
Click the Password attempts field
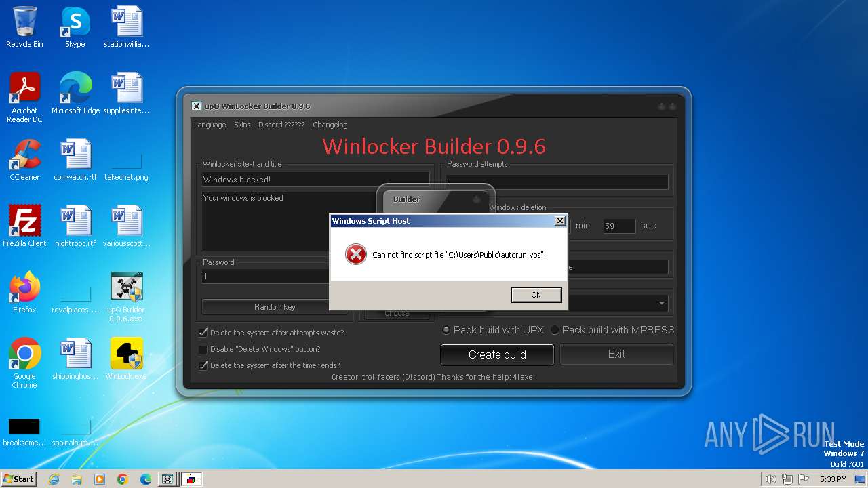click(x=557, y=182)
